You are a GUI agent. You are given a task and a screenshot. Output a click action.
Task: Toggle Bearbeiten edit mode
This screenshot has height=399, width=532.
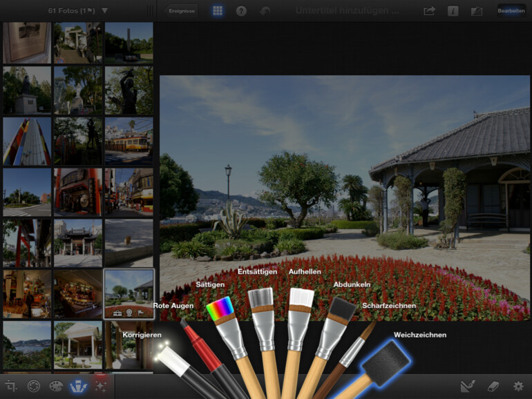click(x=511, y=11)
